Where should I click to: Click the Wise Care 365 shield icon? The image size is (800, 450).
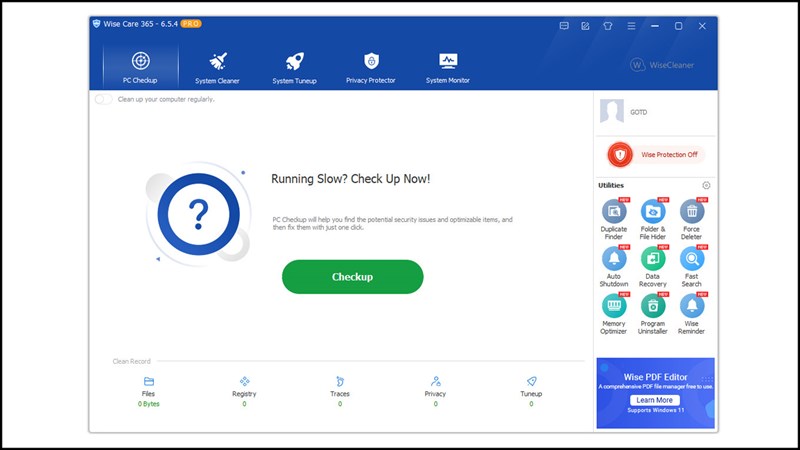(96, 23)
